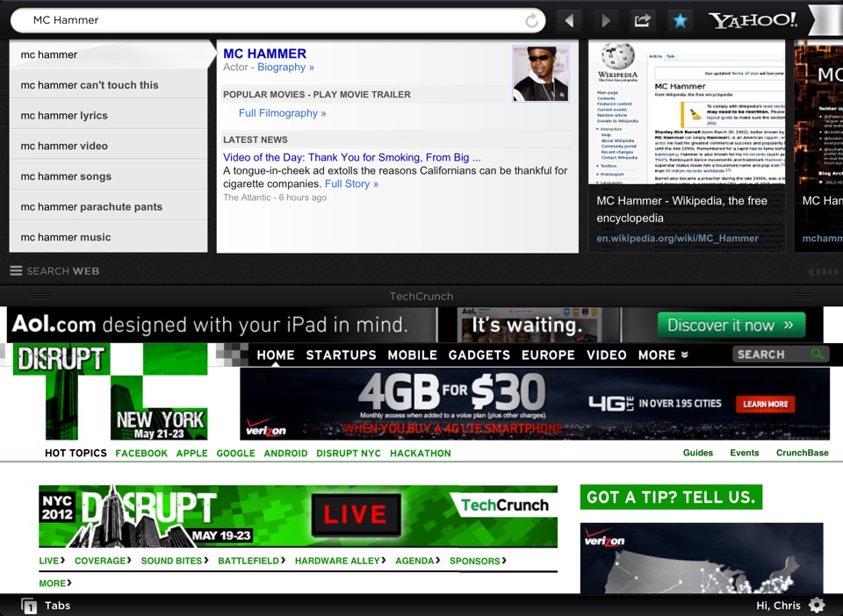Click the Verizon map advertisement
This screenshot has width=843, height=616.
tap(702, 558)
